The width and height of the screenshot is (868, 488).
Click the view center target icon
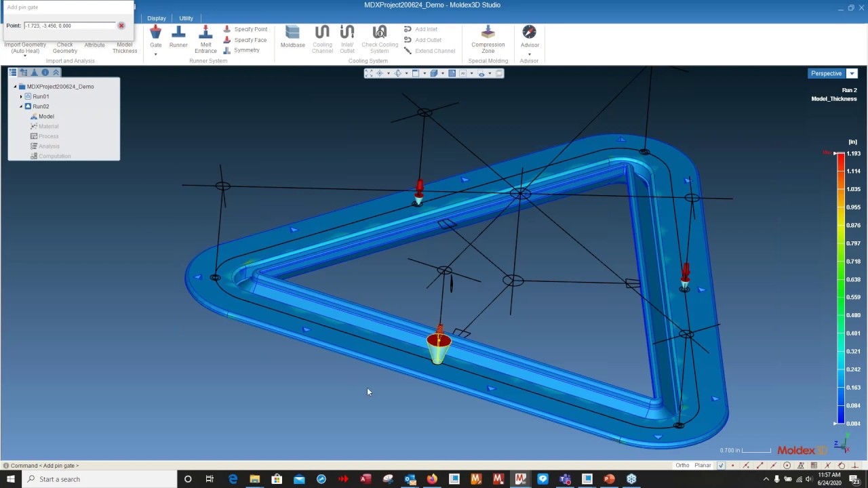coord(380,73)
